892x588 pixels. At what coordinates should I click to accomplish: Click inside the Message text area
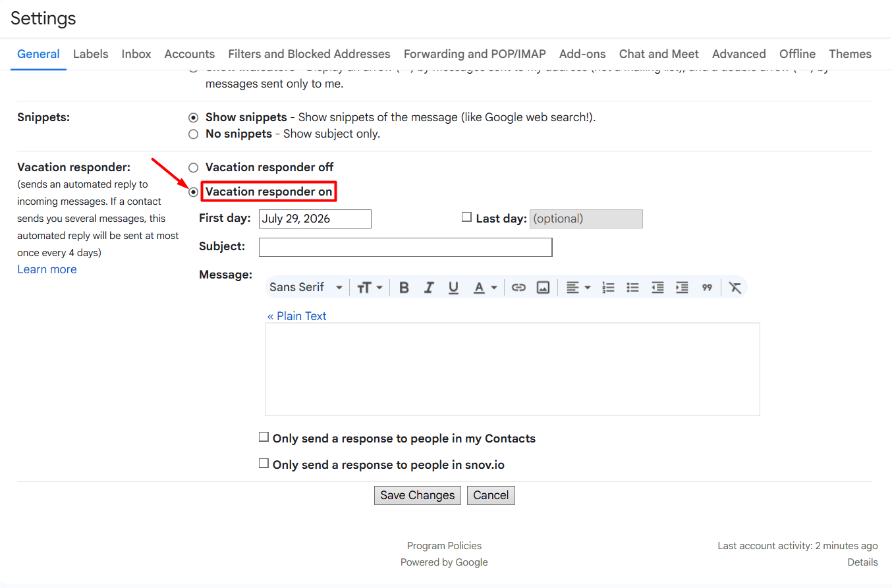tap(513, 369)
